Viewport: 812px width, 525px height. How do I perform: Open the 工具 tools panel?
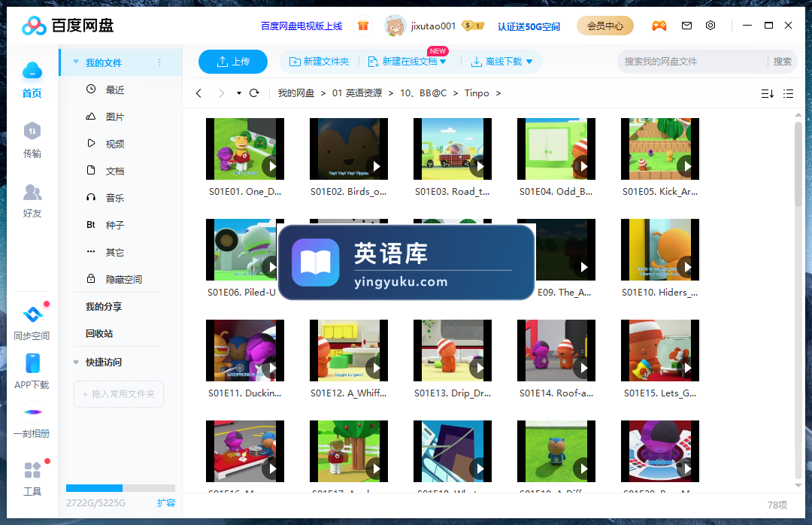tap(32, 479)
